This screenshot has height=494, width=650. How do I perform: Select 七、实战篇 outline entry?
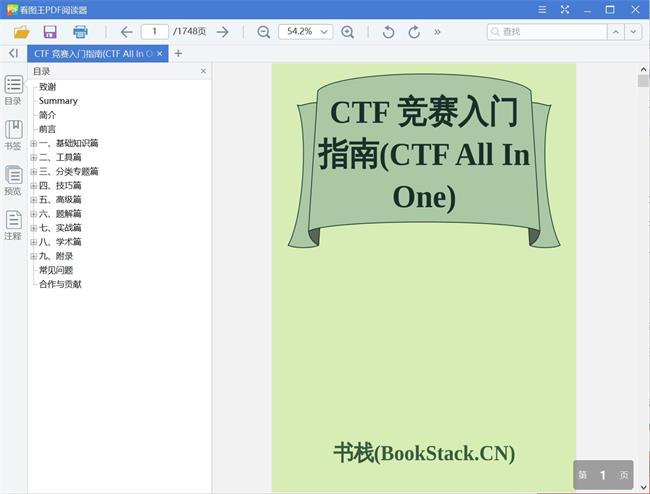pos(60,228)
